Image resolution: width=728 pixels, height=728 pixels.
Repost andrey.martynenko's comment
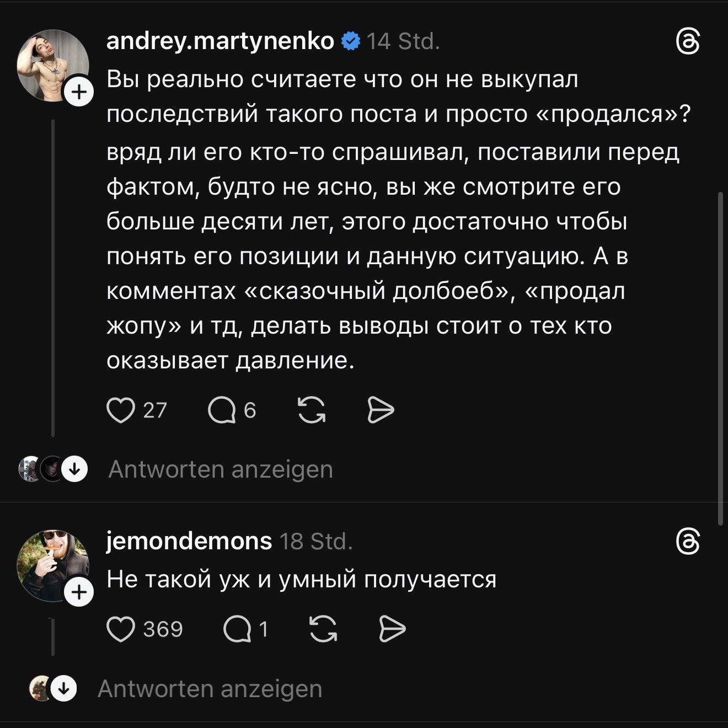(312, 410)
